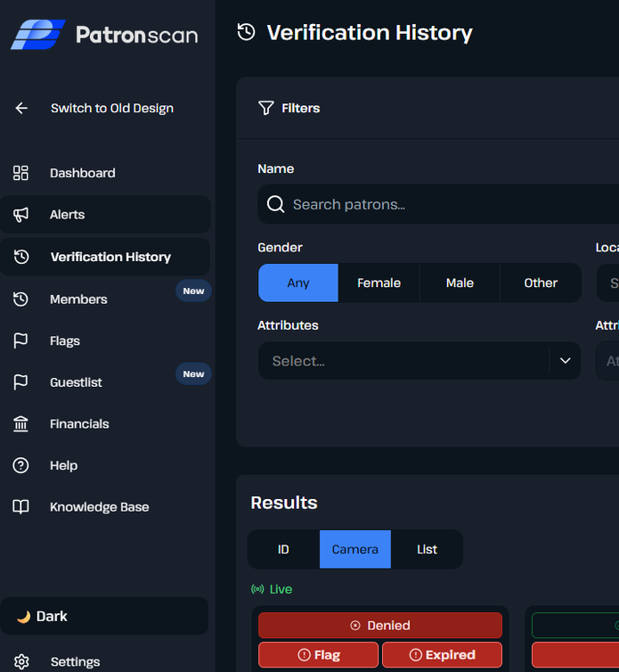Click the Denied circle-x icon
The height and width of the screenshot is (672, 619).
tap(355, 626)
